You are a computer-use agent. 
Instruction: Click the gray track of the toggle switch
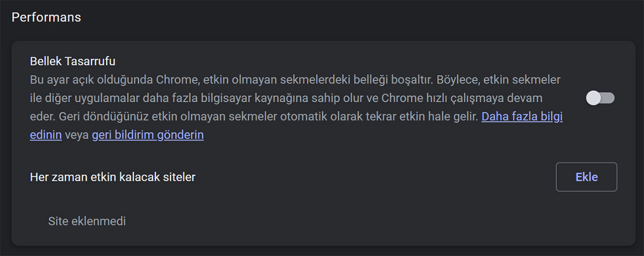608,98
